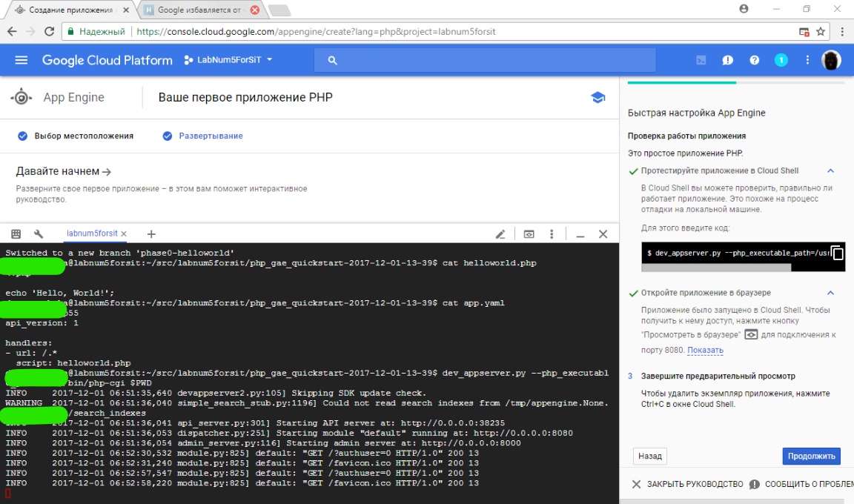Open Cloud Shell three-dot more menu
This screenshot has height=504, width=854.
pyautogui.click(x=552, y=234)
